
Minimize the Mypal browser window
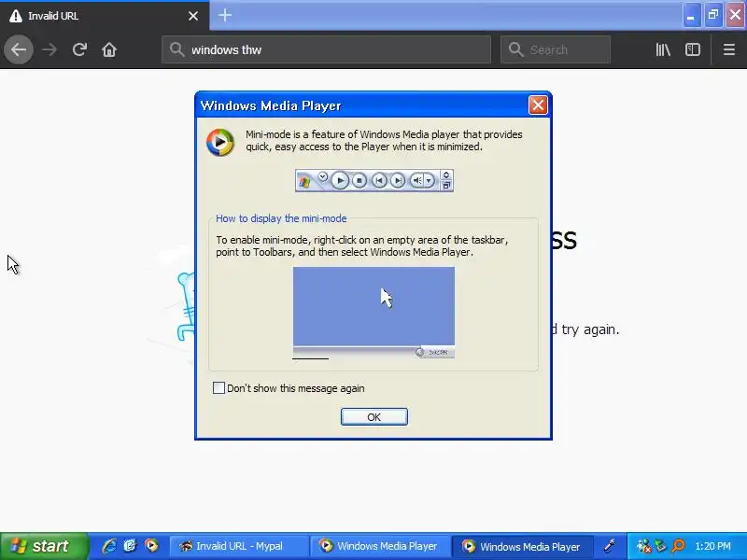point(691,15)
